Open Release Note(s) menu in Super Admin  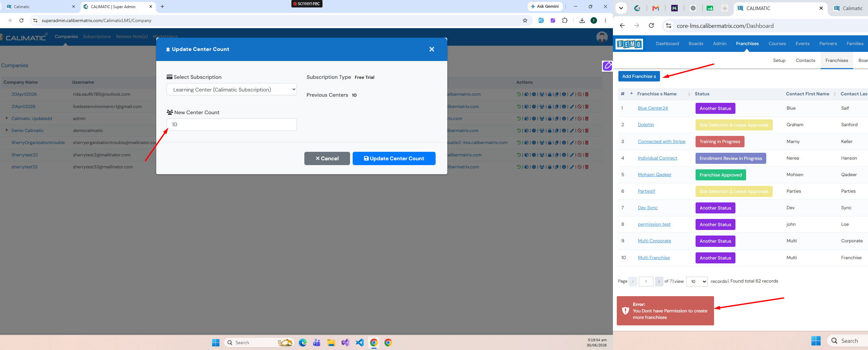coord(132,36)
